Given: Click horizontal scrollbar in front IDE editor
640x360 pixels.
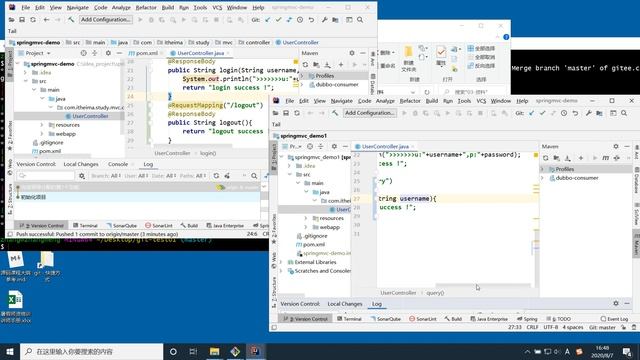Looking at the screenshot, I should tap(483, 285).
